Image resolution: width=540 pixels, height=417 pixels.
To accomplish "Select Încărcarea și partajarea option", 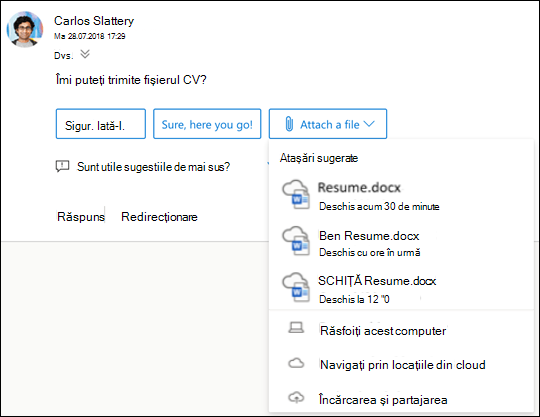I will [401, 399].
